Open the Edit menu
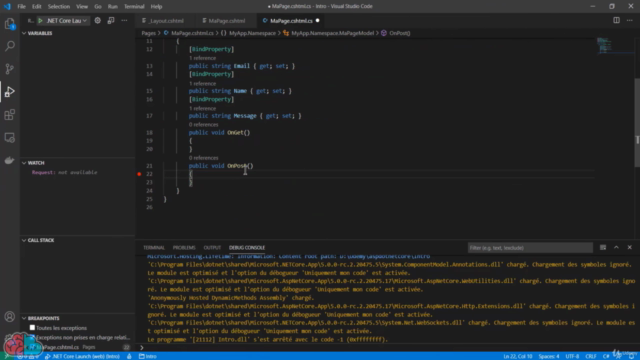Screen dimensions: 640x360 pyautogui.click(x=37, y=7)
